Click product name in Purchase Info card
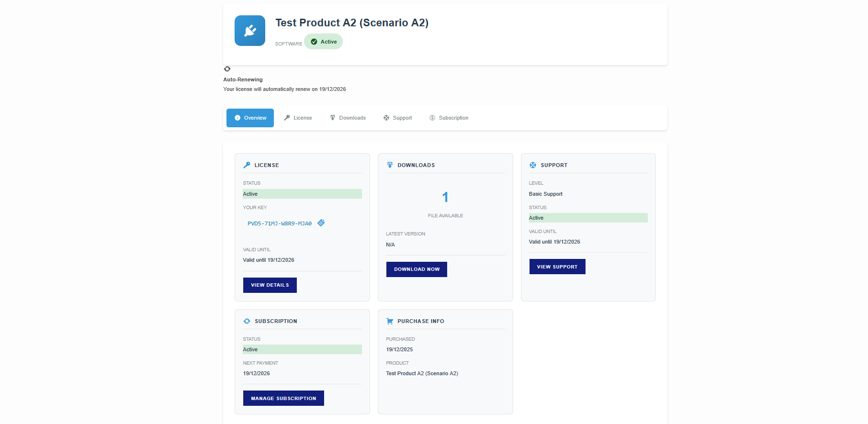 pyautogui.click(x=422, y=373)
